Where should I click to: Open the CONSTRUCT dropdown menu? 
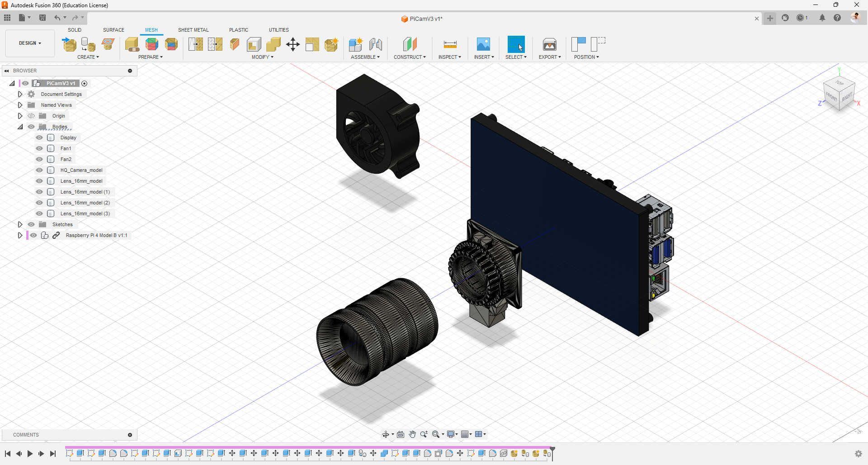(x=410, y=57)
